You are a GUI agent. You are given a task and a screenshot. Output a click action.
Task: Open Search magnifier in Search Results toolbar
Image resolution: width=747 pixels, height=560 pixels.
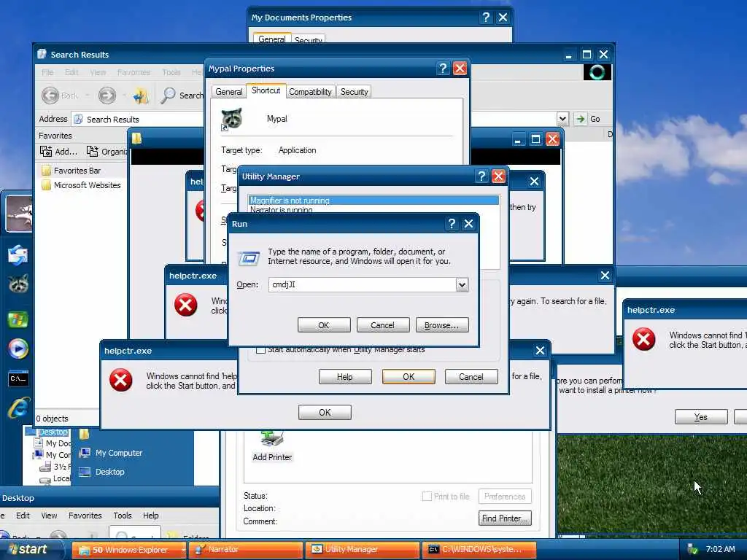click(168, 96)
